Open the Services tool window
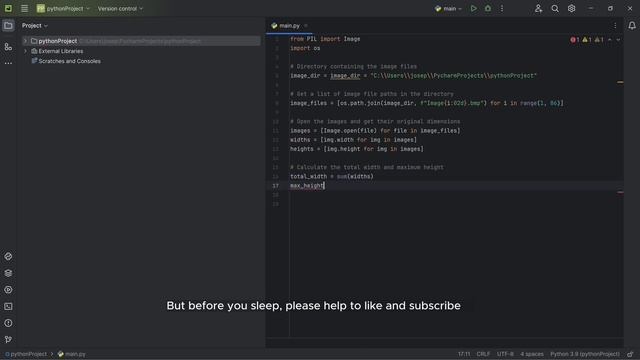Screen dimensions: 640x360 (x=8, y=290)
